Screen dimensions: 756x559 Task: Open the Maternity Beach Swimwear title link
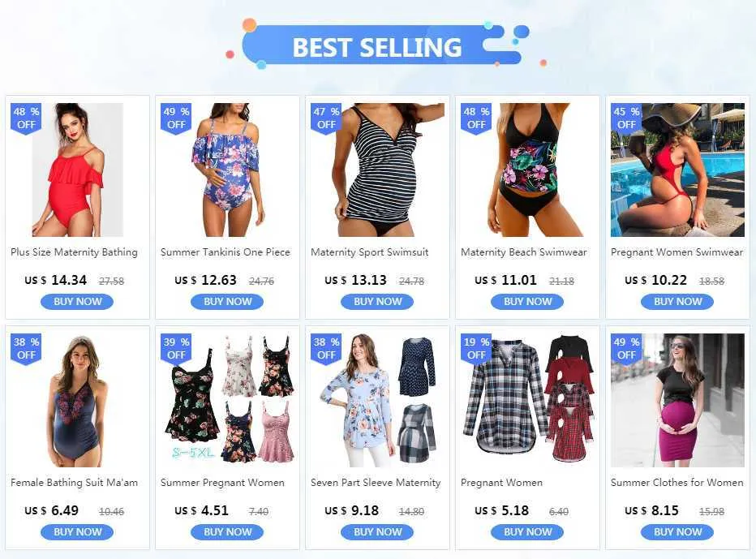524,252
